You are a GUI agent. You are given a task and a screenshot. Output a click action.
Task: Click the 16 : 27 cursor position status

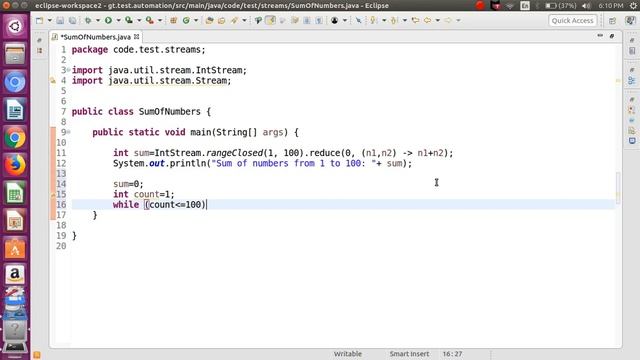(452, 354)
